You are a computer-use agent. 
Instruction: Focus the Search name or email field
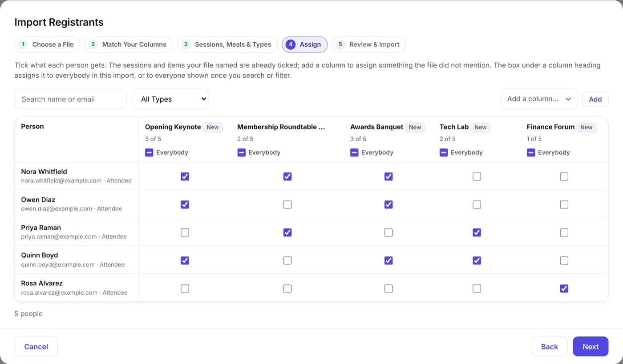coord(71,99)
